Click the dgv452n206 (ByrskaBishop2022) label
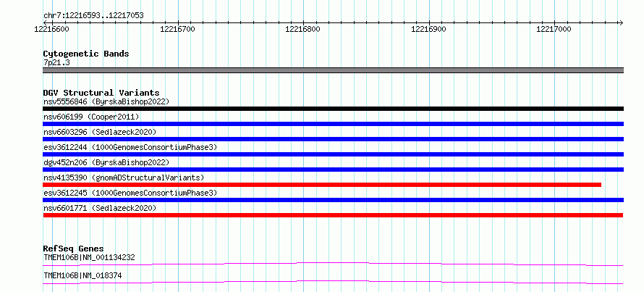Image resolution: width=644 pixels, height=292 pixels. click(106, 162)
